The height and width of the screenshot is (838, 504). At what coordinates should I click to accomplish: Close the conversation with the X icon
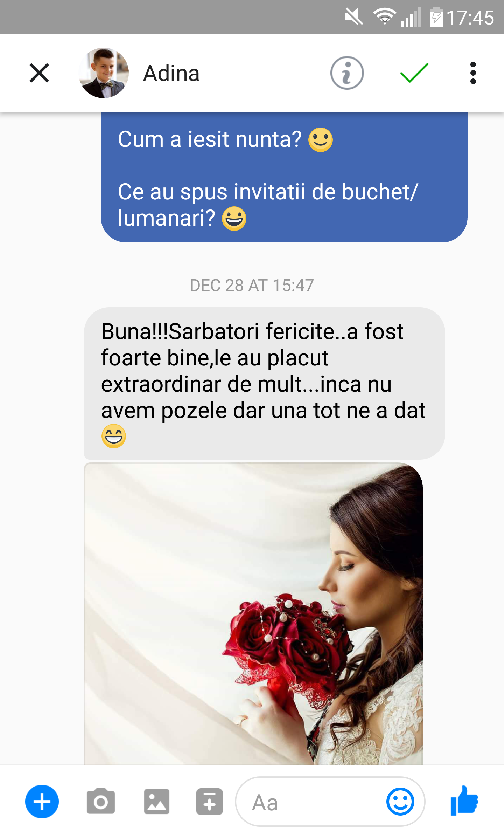tap(39, 73)
